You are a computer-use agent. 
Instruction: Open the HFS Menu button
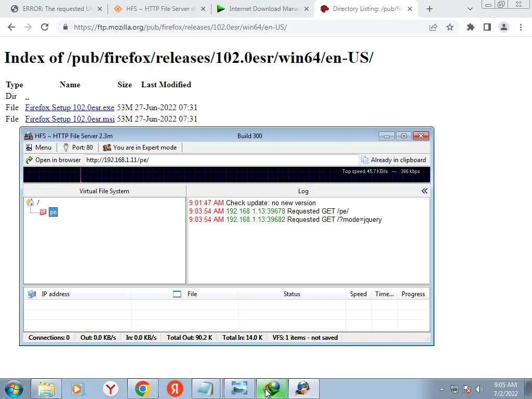pos(39,148)
